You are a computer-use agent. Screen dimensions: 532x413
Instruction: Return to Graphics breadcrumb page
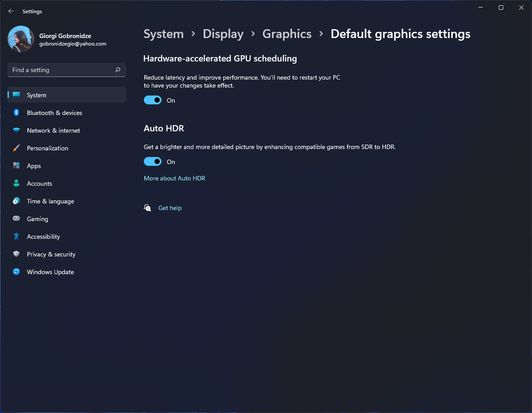287,34
